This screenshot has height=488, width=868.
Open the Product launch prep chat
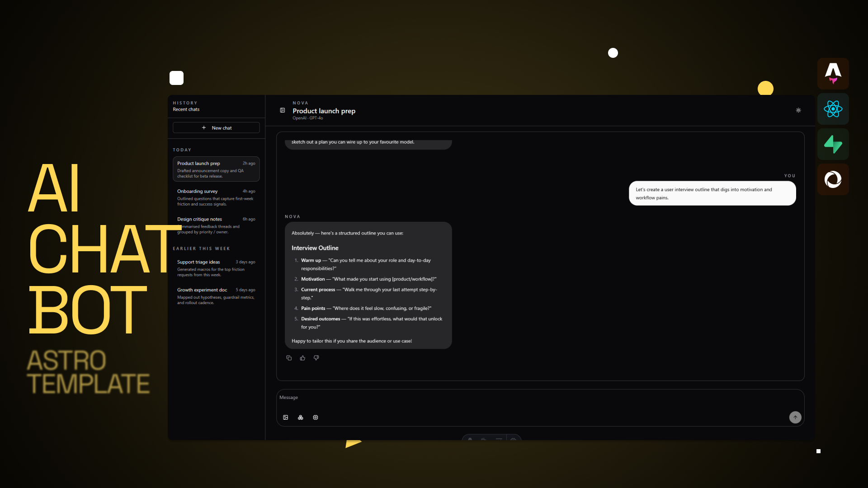pos(216,169)
